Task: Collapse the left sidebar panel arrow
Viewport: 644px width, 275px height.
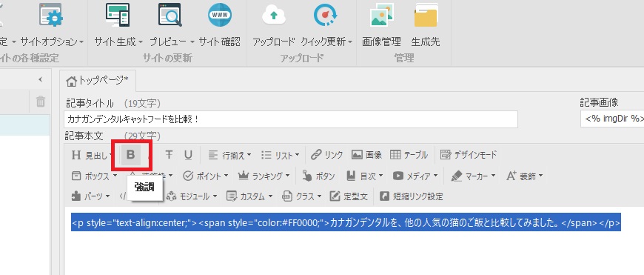Action: point(40,79)
